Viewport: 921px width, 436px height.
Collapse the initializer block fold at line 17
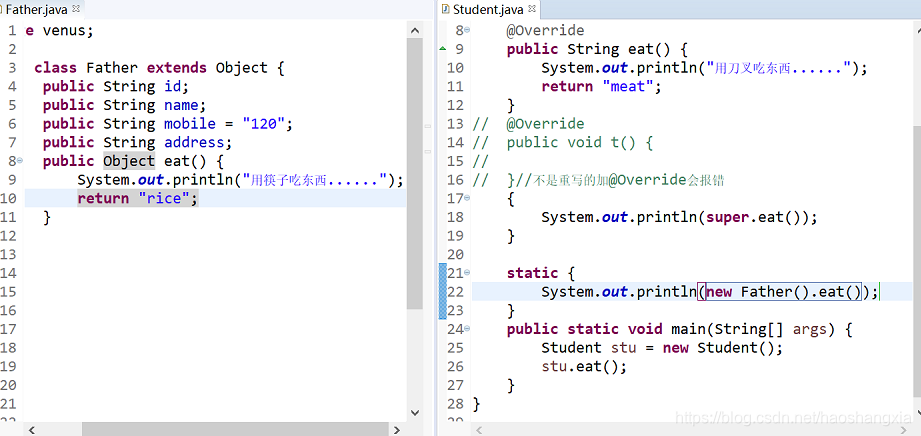[467, 198]
